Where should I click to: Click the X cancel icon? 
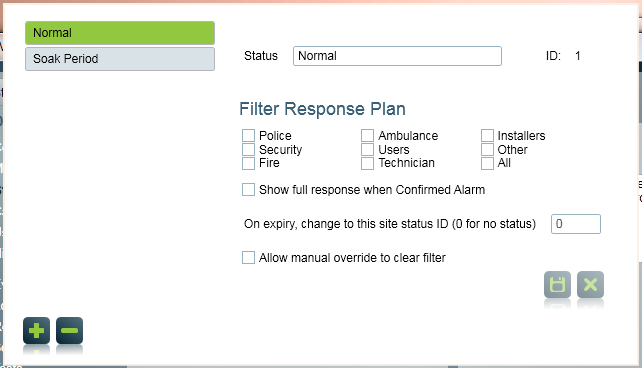coord(590,284)
